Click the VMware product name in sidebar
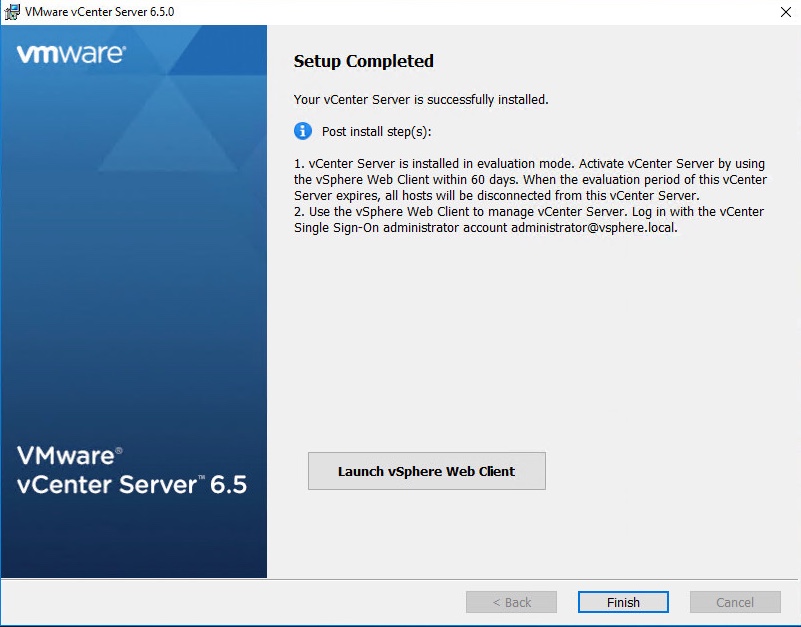Screen dimensions: 801x627 69,456
